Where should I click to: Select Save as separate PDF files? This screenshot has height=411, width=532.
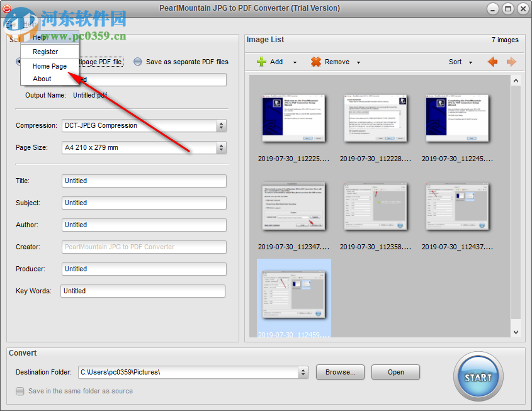click(137, 62)
